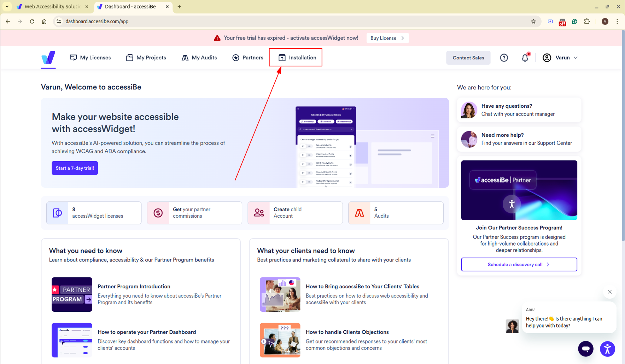
Task: Open the 5 Audits card
Action: (396, 213)
